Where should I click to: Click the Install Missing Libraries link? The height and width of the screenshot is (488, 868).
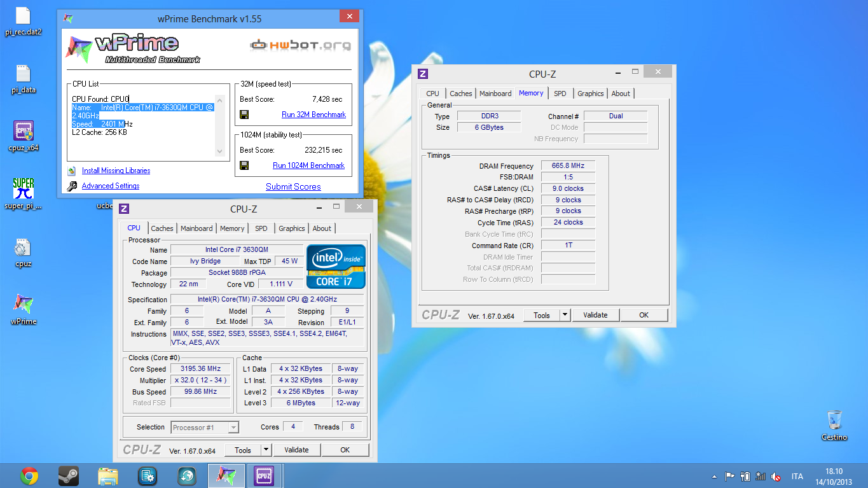[116, 171]
